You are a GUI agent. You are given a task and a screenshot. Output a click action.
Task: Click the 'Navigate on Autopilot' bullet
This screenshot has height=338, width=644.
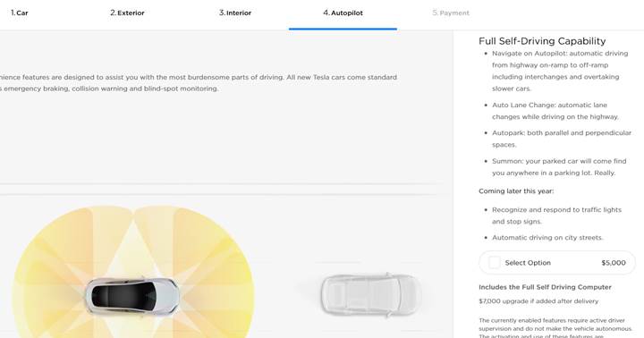coord(560,71)
